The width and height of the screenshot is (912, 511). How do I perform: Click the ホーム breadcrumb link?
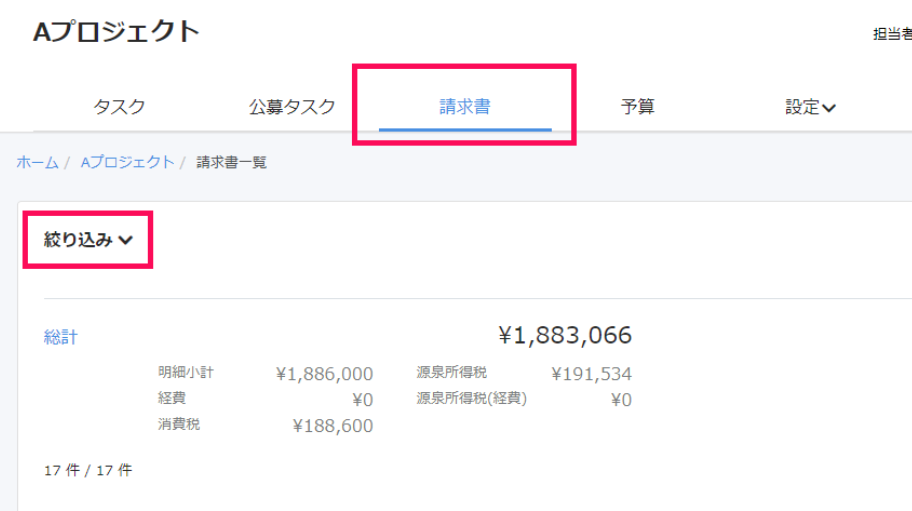tap(37, 162)
